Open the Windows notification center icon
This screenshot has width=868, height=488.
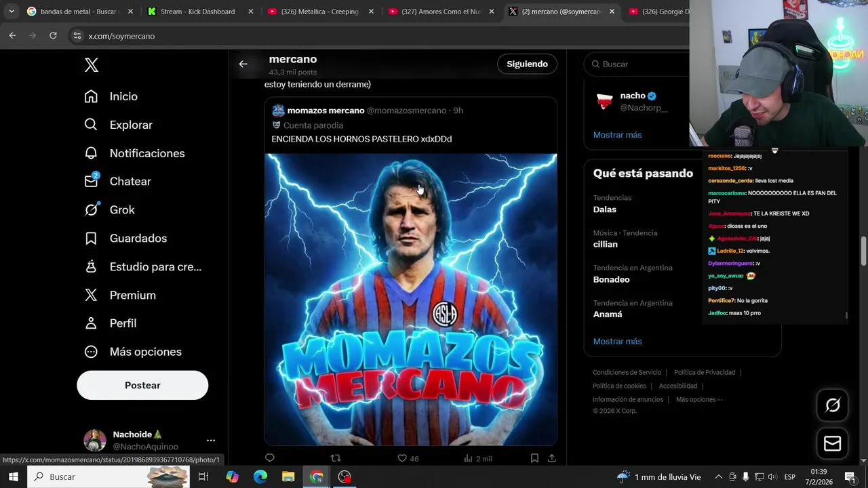pos(850,476)
